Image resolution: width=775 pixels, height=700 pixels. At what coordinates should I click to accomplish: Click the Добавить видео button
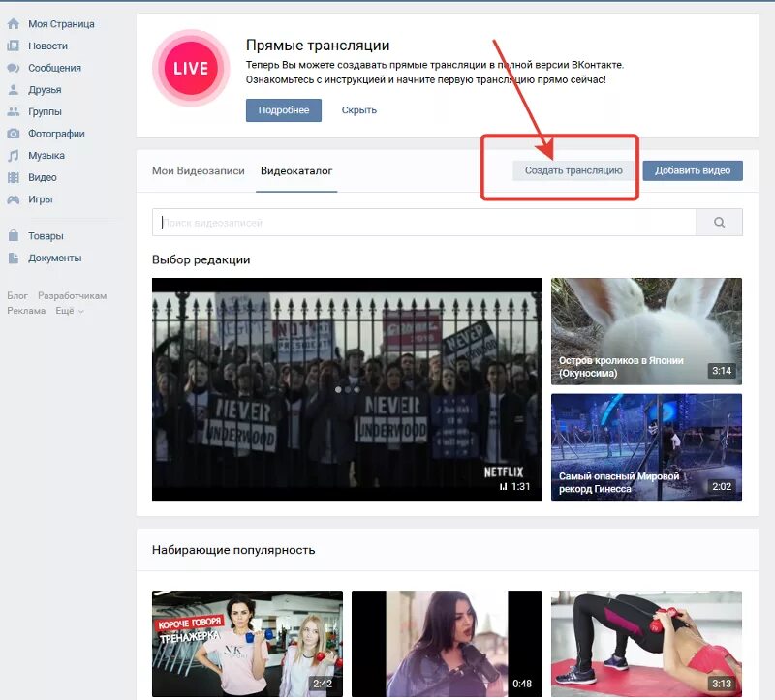[x=693, y=170]
